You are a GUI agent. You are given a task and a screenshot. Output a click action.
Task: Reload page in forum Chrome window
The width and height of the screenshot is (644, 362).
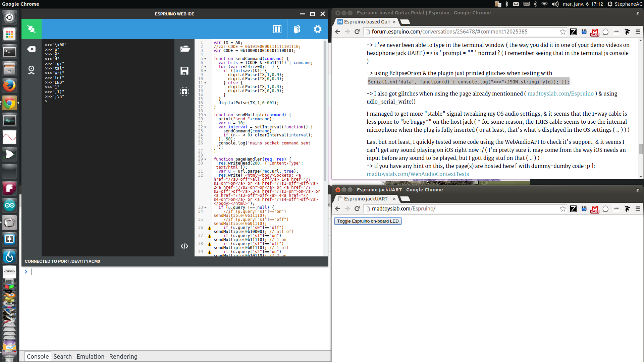pos(357,32)
